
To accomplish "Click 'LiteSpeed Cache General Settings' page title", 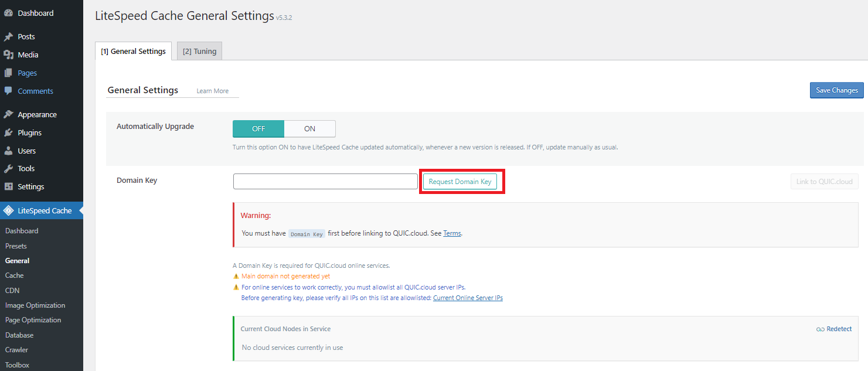I will pyautogui.click(x=185, y=15).
